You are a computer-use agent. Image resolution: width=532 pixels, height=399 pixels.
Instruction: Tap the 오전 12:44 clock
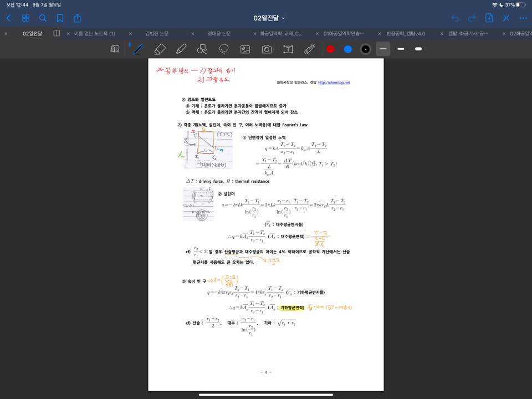click(17, 5)
